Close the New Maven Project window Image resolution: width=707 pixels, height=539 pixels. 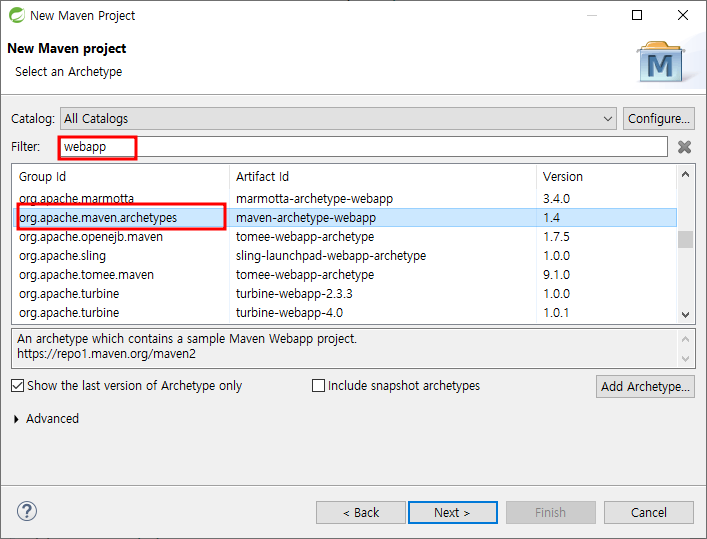[683, 15]
